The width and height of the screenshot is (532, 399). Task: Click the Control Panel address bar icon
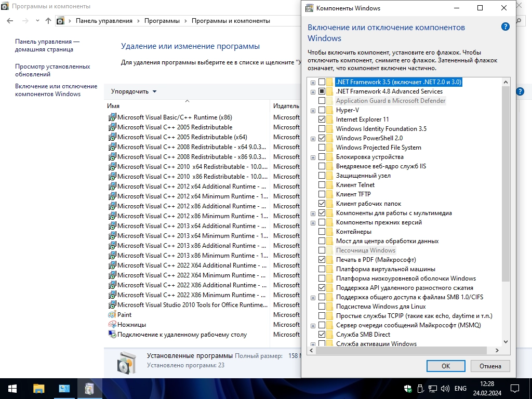(x=60, y=21)
